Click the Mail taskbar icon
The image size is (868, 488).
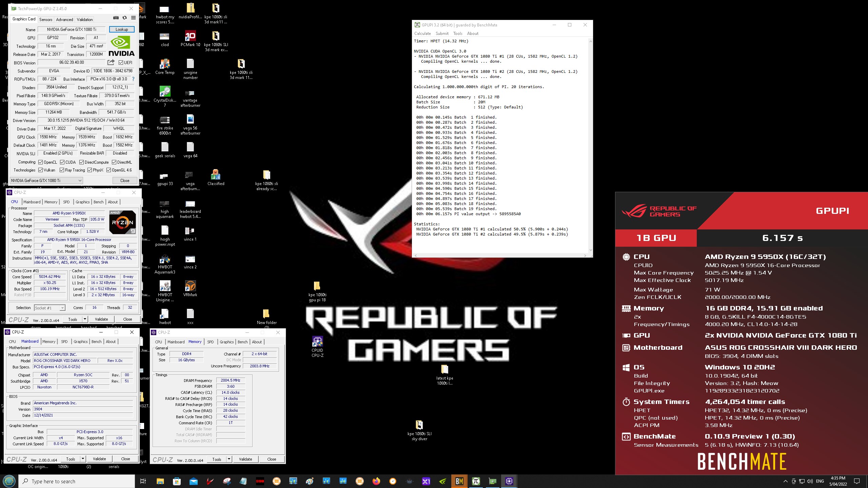193,481
